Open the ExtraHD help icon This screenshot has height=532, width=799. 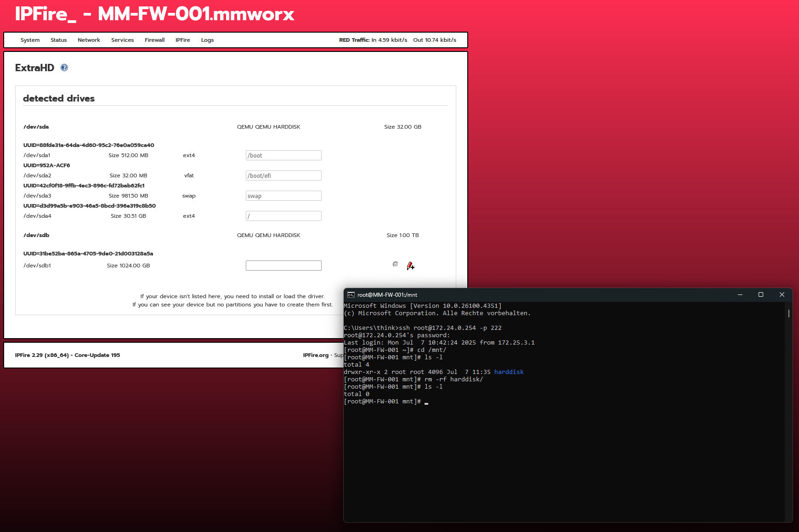tap(64, 68)
